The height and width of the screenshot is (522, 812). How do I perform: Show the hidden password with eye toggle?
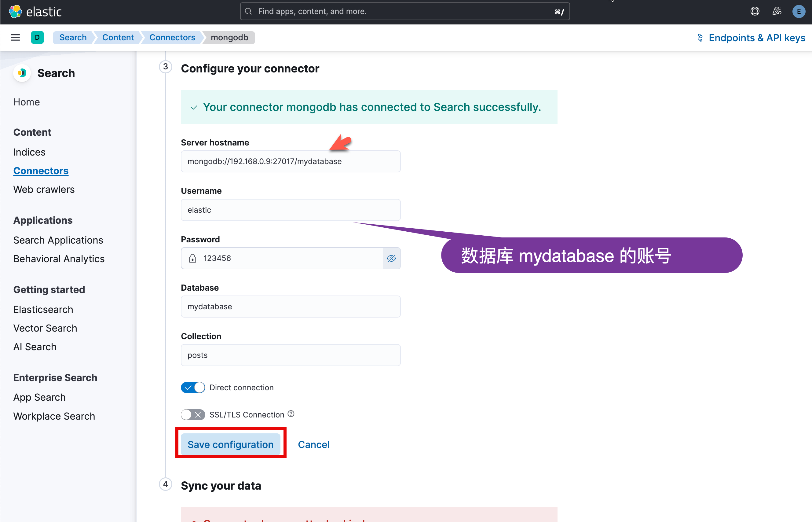pos(391,258)
